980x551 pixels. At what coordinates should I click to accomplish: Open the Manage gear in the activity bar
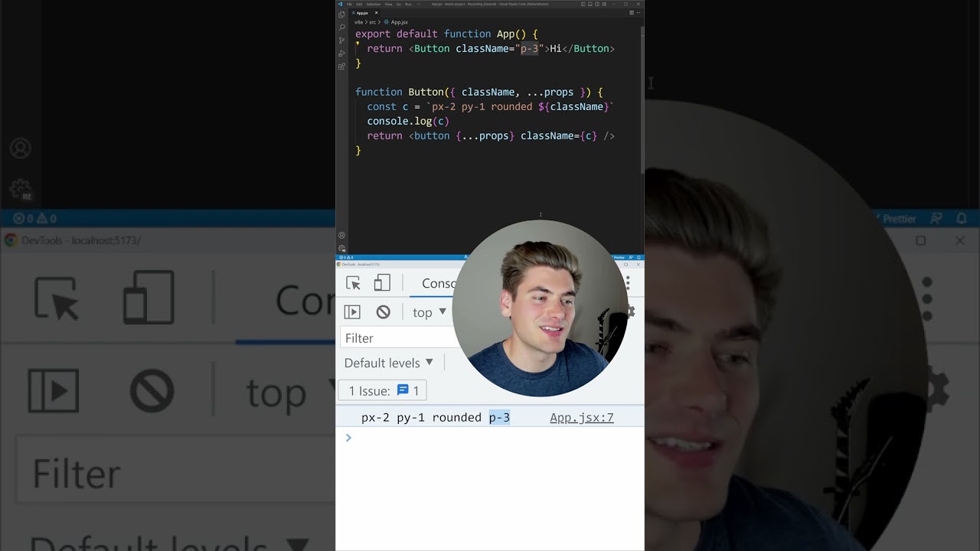341,248
